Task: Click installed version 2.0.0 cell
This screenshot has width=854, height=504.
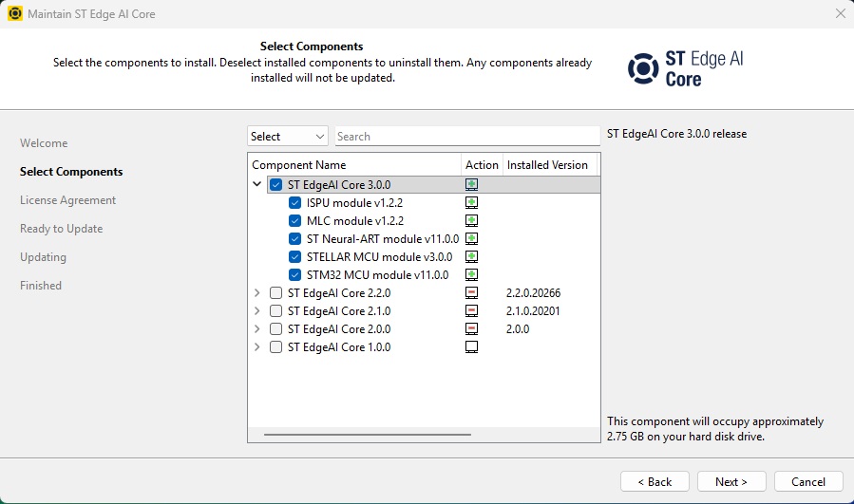Action: point(518,328)
